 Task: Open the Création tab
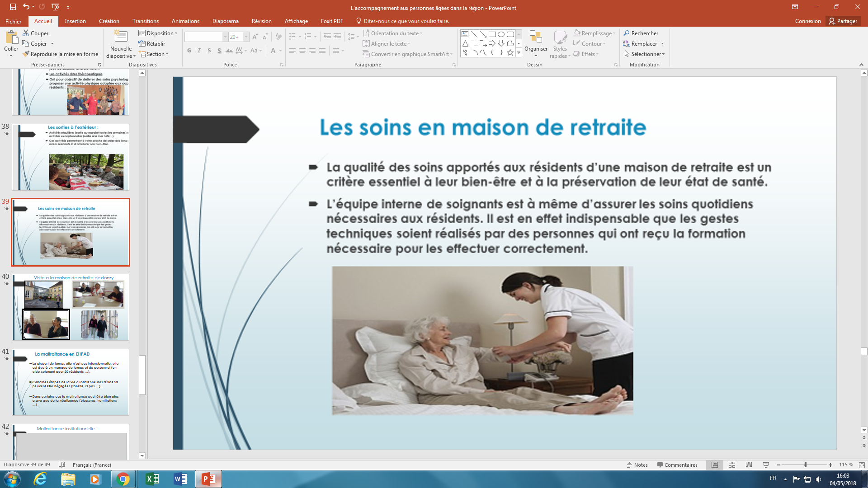(x=109, y=21)
